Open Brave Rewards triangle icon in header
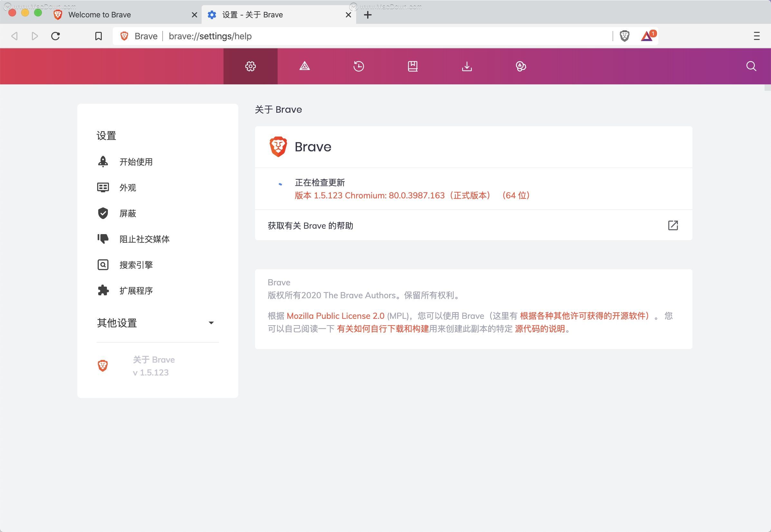Viewport: 771px width, 532px height. click(x=304, y=66)
